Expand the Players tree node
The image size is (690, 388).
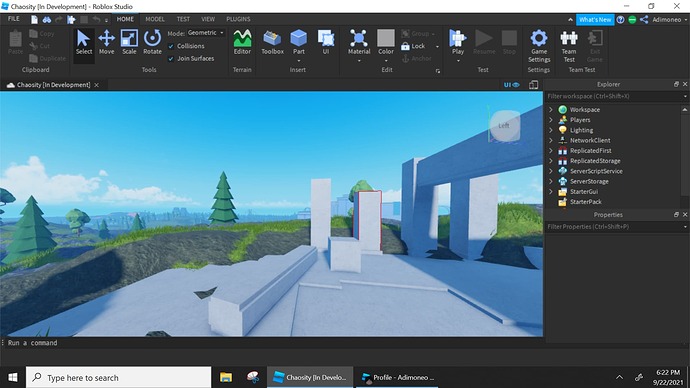coord(551,120)
